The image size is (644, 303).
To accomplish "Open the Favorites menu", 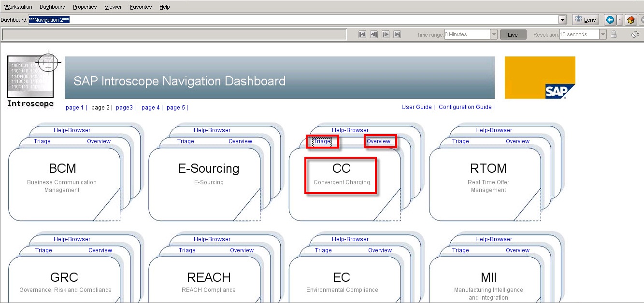I will [x=141, y=7].
